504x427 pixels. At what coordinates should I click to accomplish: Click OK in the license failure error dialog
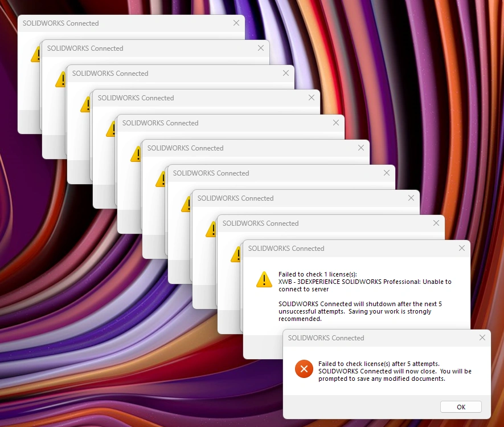pos(461,406)
